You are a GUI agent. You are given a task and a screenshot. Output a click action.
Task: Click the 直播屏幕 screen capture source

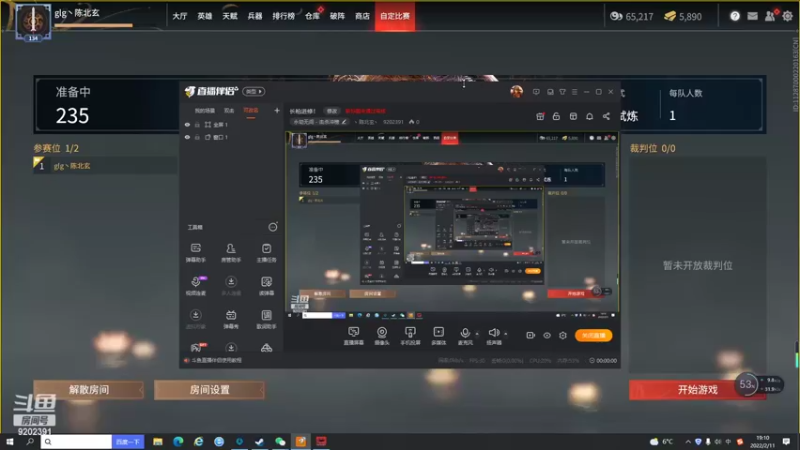tap(354, 336)
